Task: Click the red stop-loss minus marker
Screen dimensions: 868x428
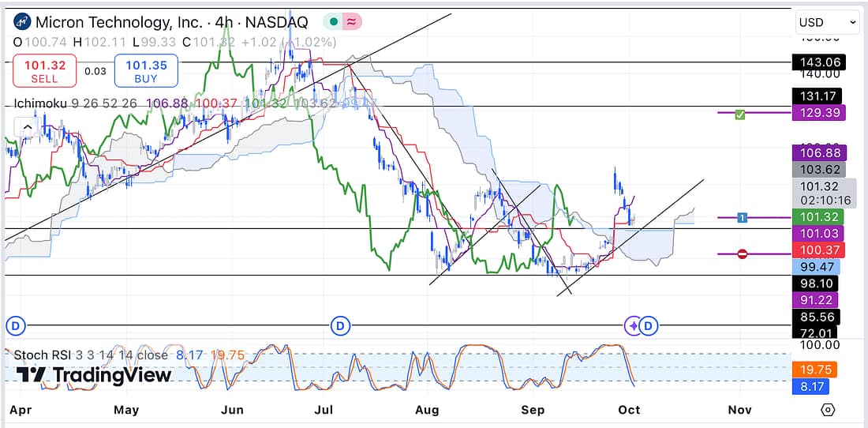Action: pos(742,253)
